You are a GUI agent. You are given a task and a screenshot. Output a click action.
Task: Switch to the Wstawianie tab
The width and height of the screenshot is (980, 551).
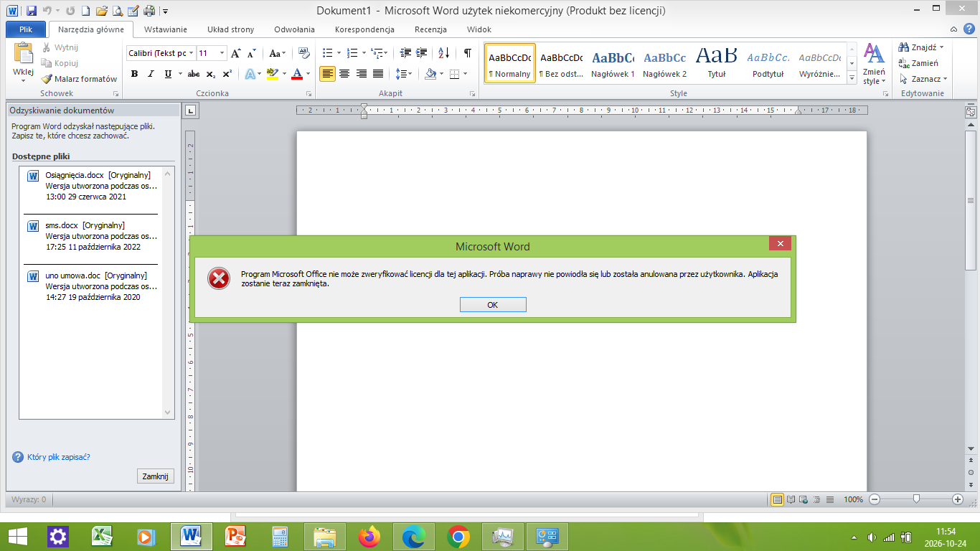click(x=166, y=29)
